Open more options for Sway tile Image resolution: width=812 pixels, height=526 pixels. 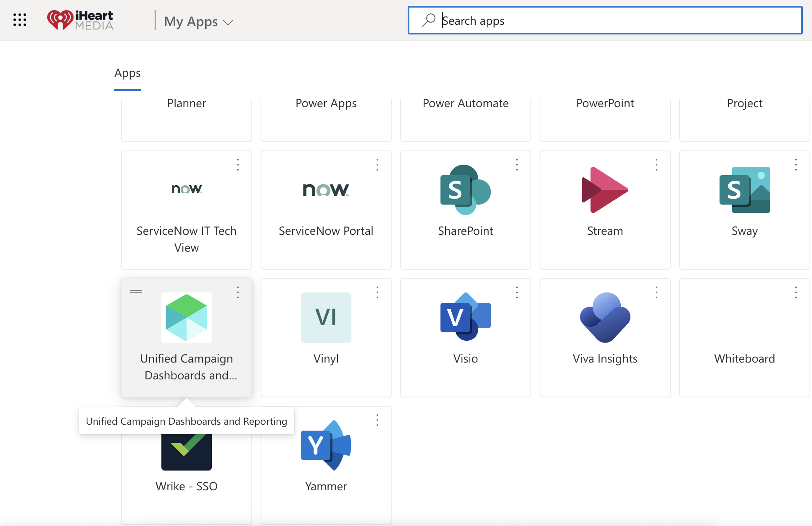tap(796, 165)
